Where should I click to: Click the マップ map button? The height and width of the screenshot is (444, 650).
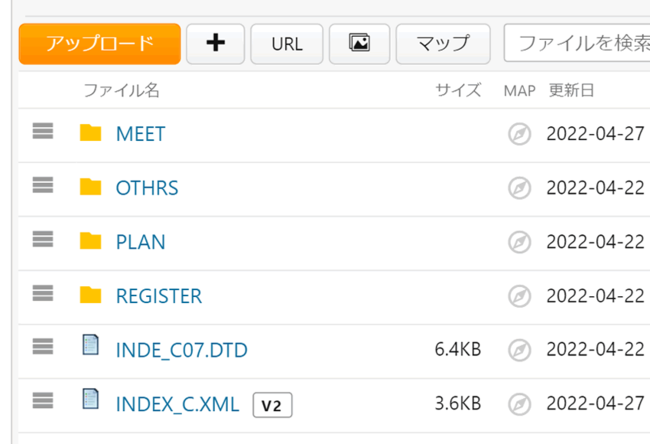tap(443, 44)
